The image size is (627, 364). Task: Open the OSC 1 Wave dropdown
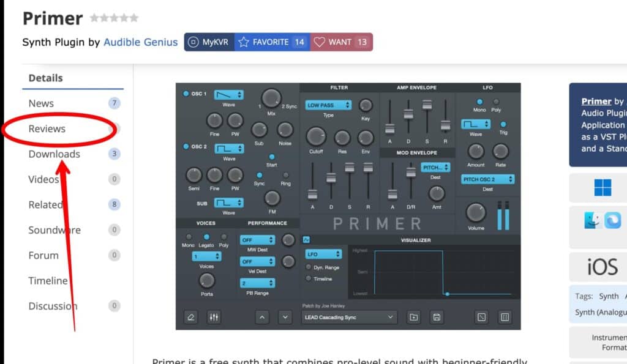click(x=229, y=95)
